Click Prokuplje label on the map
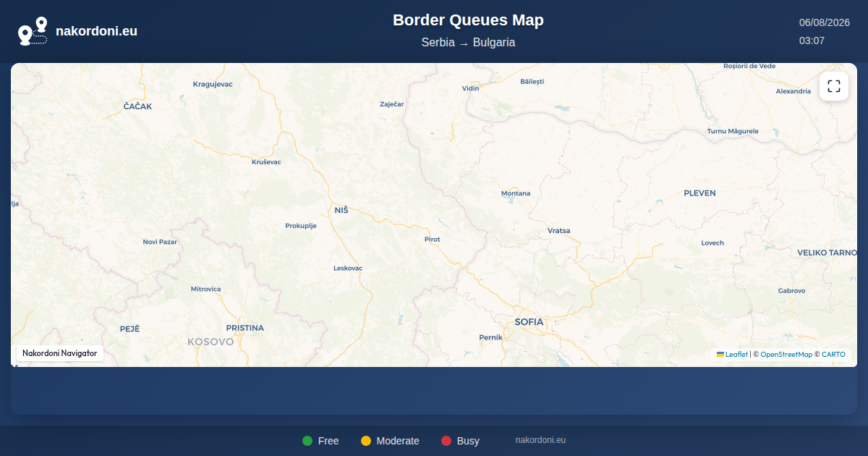 point(301,226)
